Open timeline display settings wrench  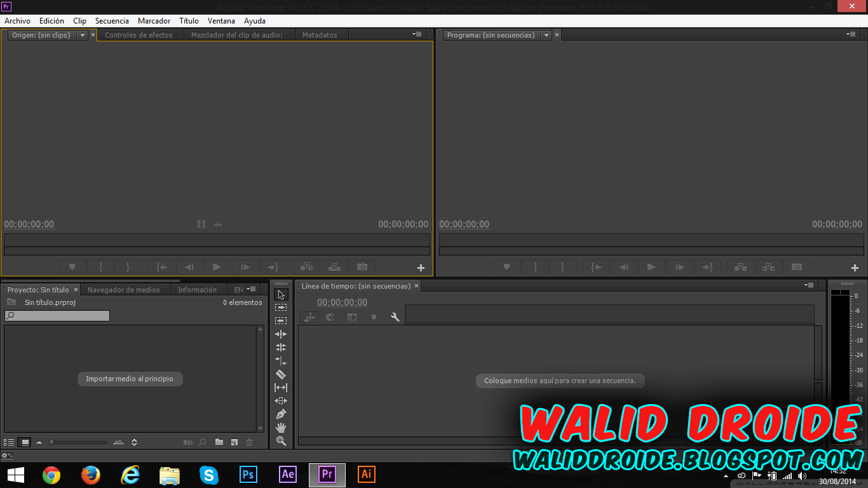395,317
